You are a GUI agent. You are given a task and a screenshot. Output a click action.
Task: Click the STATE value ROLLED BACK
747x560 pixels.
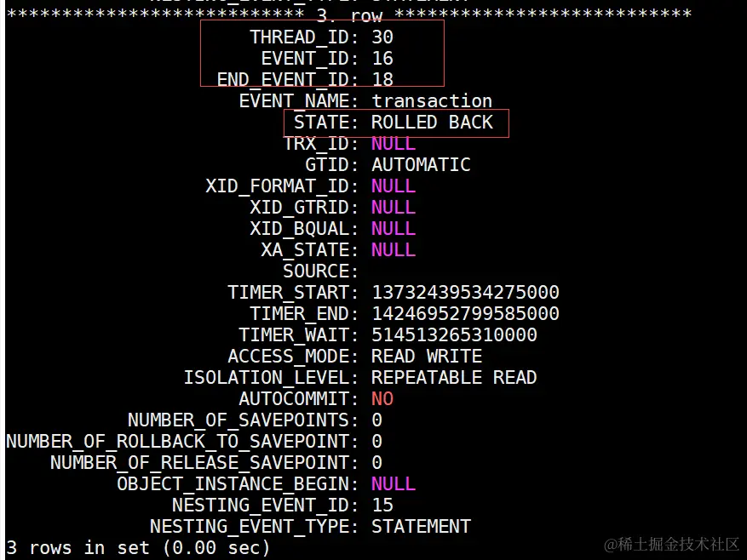click(432, 123)
